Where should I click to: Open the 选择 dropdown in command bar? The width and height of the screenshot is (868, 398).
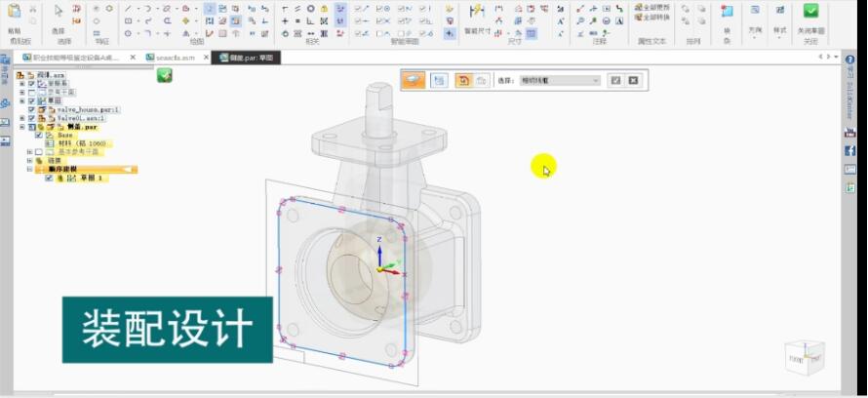pos(560,80)
